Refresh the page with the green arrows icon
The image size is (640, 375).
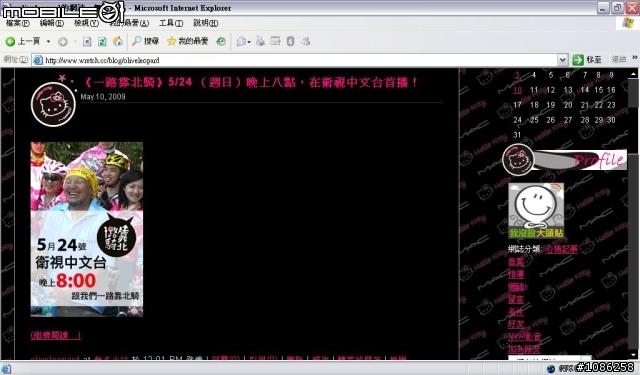(x=102, y=41)
